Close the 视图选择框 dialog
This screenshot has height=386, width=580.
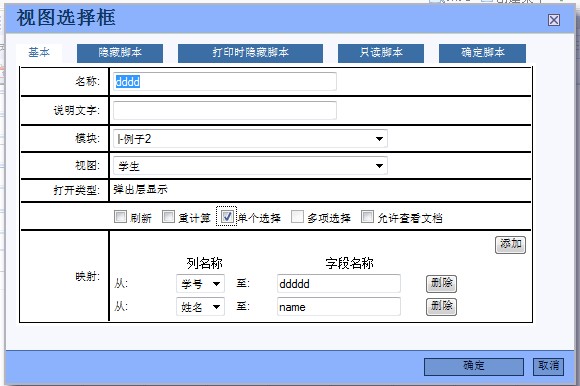point(554,20)
